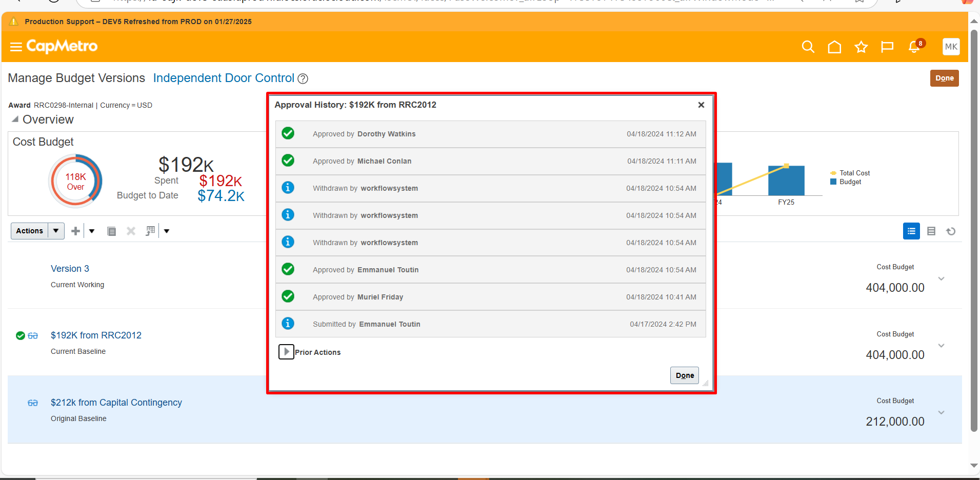This screenshot has width=980, height=480.
Task: Open dropdown arrow next to export icon
Action: click(167, 231)
